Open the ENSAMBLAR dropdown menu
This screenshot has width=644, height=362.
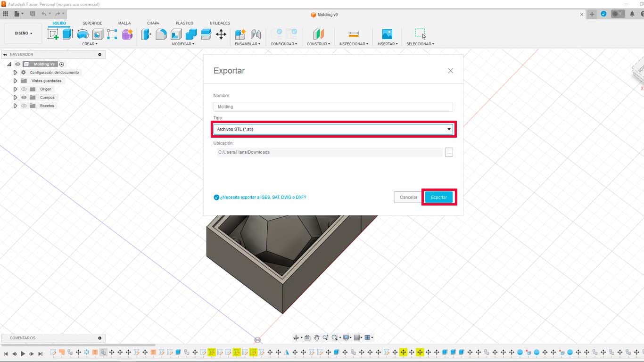coord(248,44)
